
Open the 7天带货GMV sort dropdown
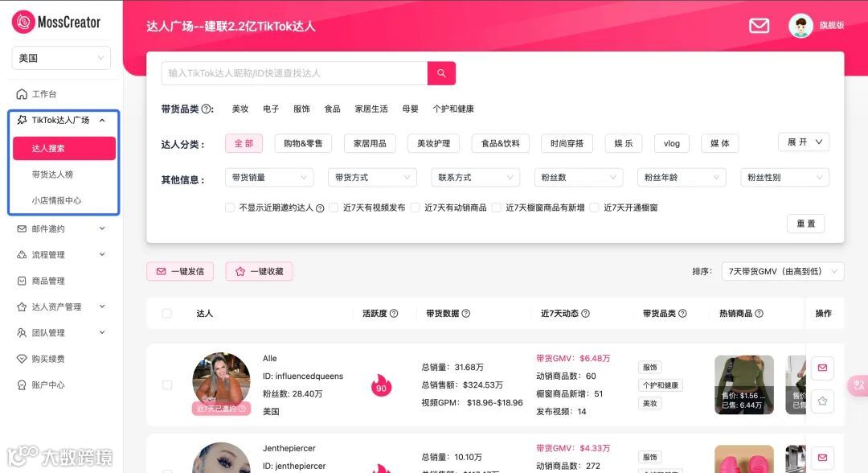tap(783, 271)
